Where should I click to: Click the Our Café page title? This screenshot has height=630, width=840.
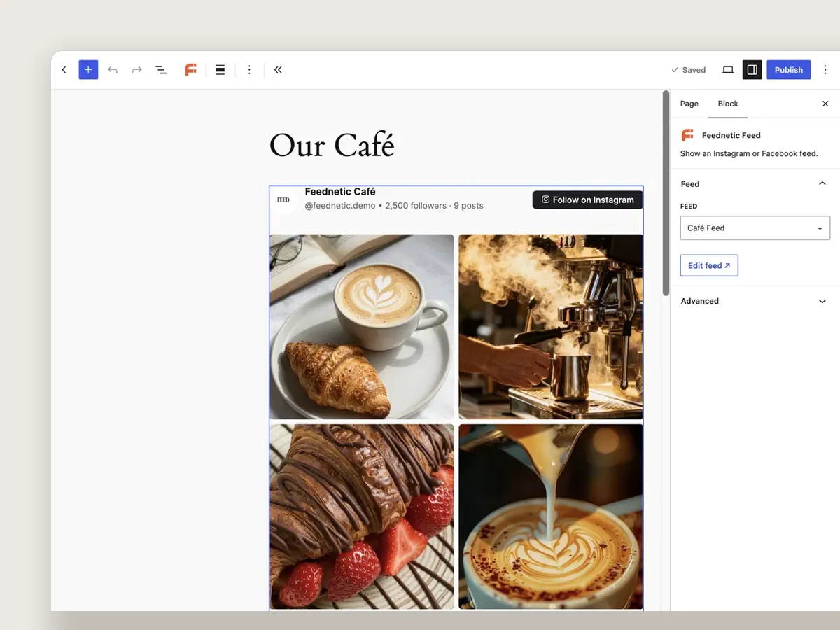coord(332,145)
